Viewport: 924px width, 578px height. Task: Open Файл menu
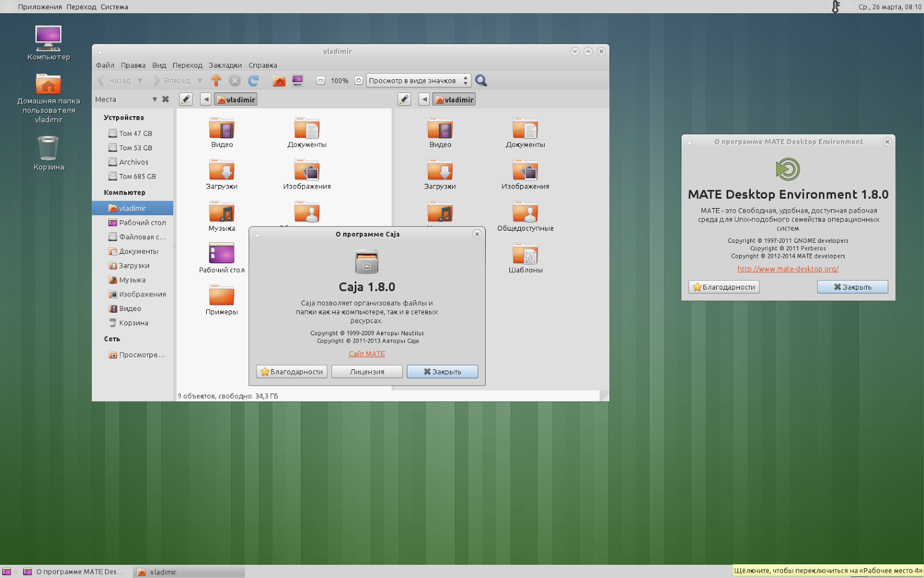tap(105, 65)
